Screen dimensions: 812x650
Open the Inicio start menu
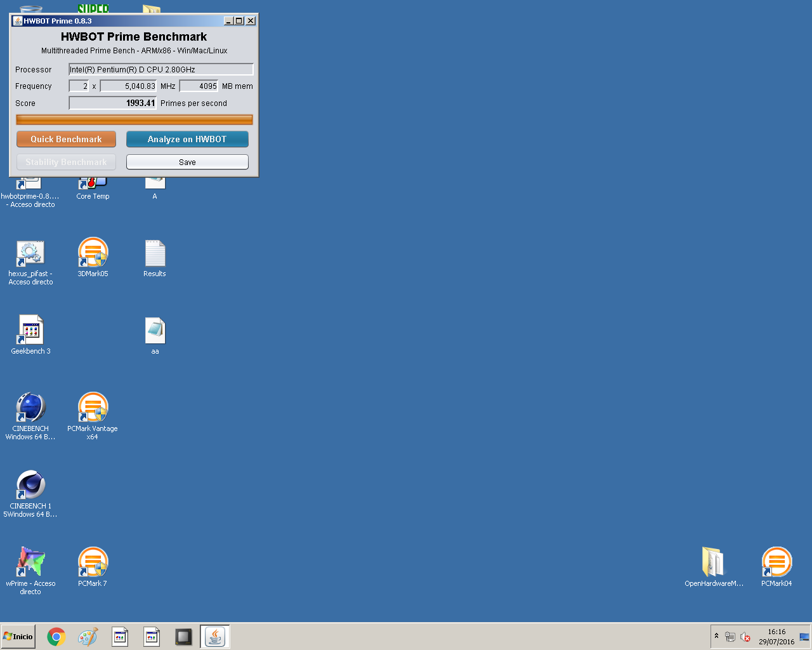(x=18, y=637)
